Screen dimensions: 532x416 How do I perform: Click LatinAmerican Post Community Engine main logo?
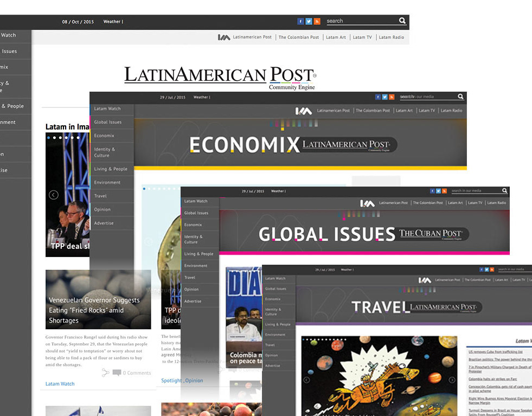tap(221, 78)
